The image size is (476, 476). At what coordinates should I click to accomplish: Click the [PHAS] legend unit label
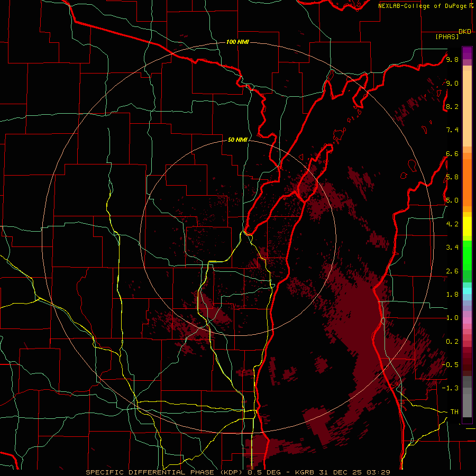tap(447, 36)
